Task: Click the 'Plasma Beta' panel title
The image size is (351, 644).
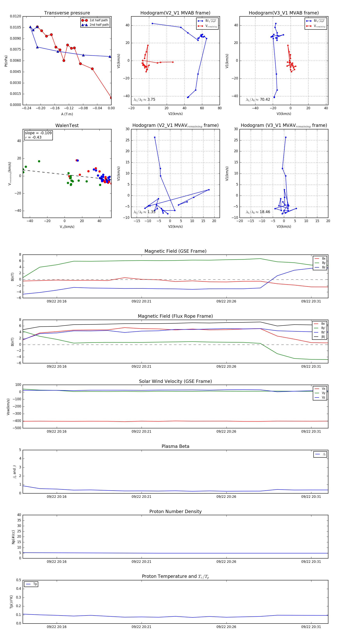Action: (x=175, y=447)
